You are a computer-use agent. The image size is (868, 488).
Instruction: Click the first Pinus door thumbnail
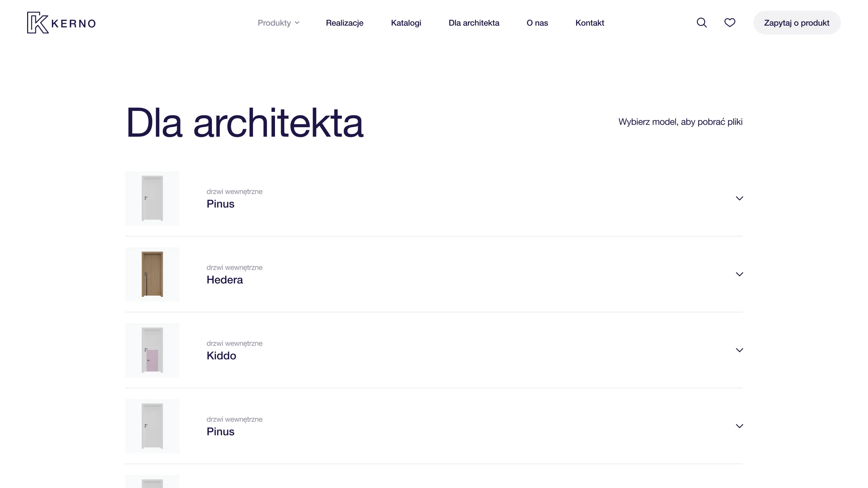coord(152,198)
